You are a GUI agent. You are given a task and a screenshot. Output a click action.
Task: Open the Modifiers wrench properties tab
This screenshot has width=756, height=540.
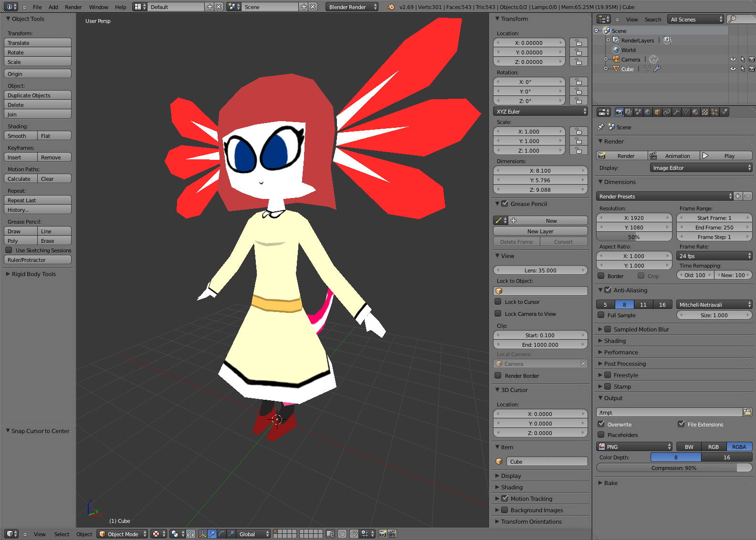click(676, 112)
